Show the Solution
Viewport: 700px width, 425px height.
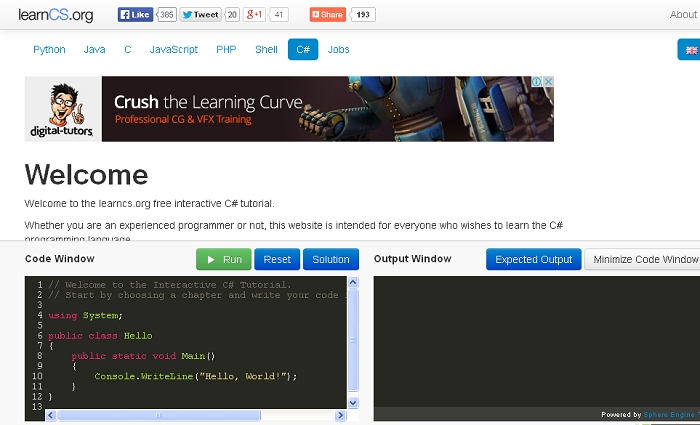(331, 259)
